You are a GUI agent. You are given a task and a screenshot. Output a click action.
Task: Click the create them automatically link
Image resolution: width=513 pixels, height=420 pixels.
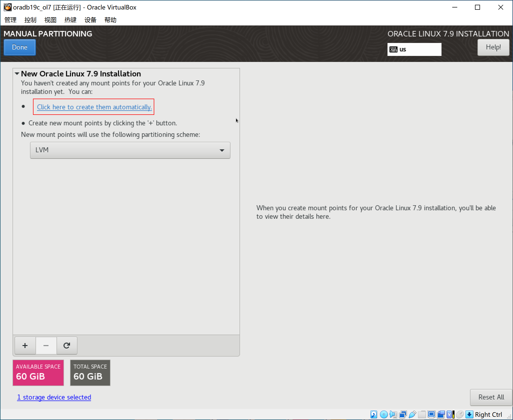[94, 107]
